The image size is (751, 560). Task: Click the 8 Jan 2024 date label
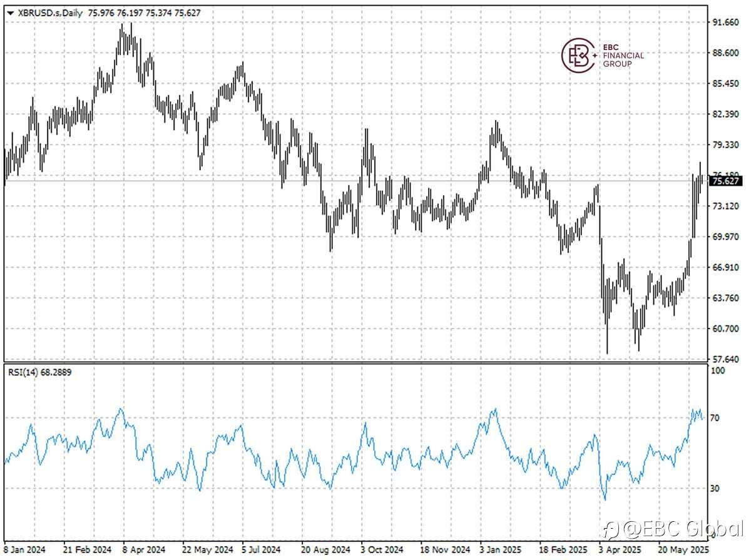click(x=24, y=549)
